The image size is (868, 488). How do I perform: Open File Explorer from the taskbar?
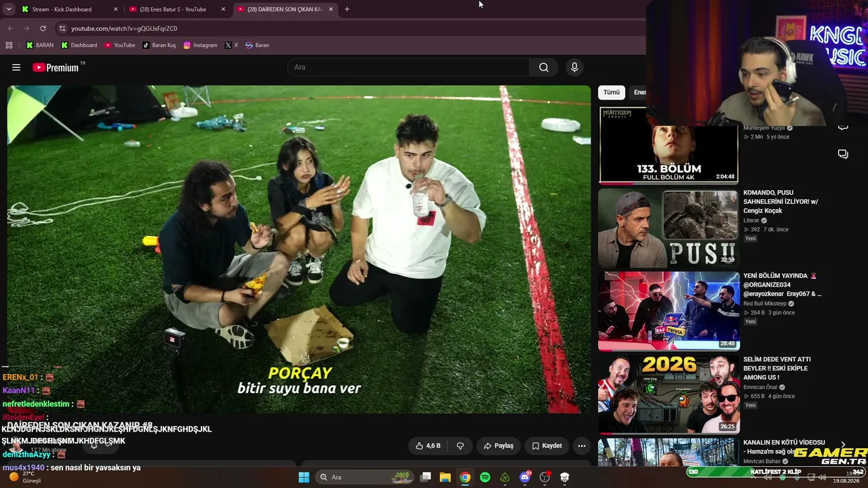[x=446, y=477]
